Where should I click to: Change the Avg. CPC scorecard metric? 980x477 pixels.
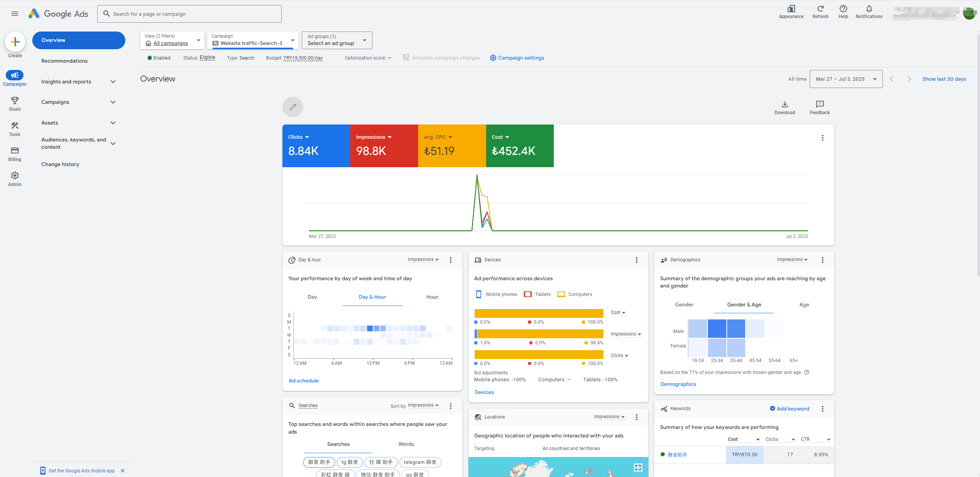[438, 137]
